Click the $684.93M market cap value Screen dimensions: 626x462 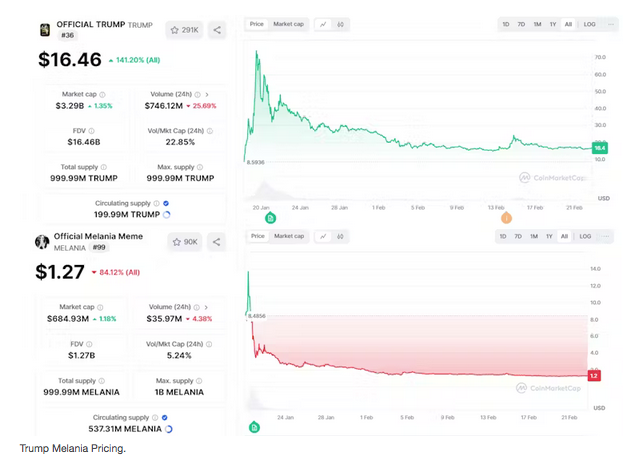[x=68, y=319]
